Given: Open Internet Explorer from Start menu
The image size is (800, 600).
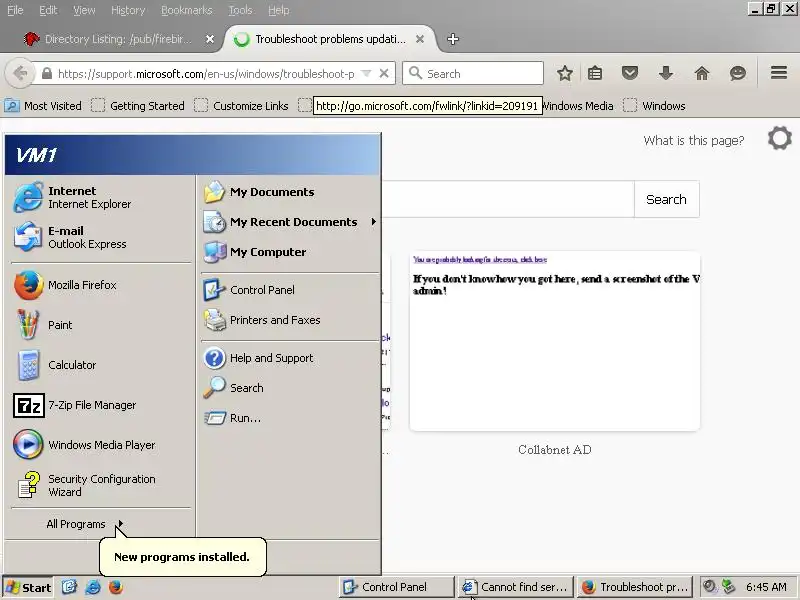Looking at the screenshot, I should point(101,197).
